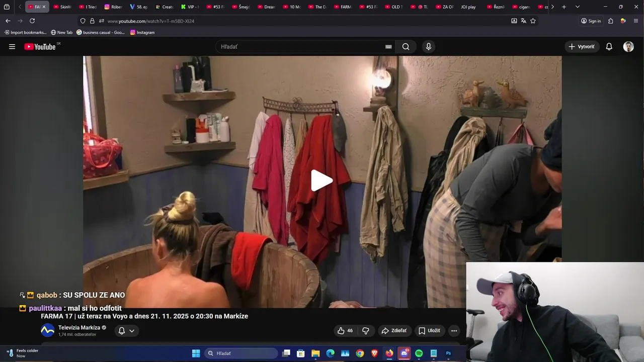
Task: Open Brave browser from the taskbar
Action: (x=374, y=353)
